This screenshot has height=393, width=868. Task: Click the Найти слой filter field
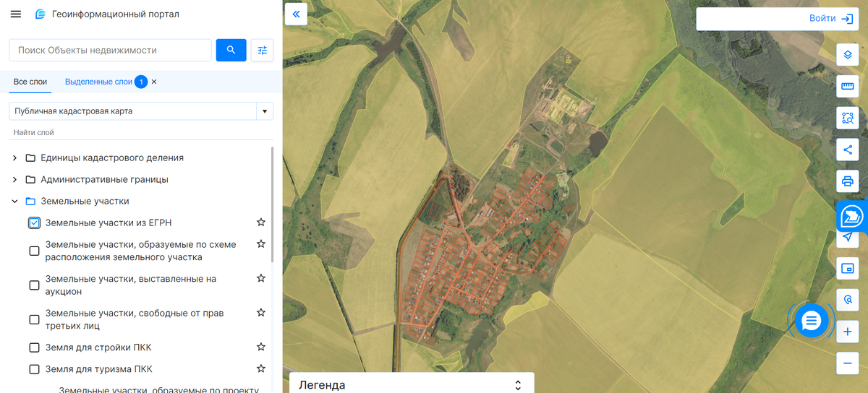(141, 132)
